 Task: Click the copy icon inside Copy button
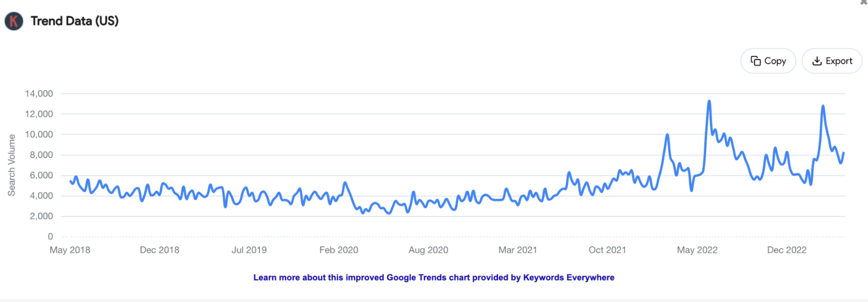[756, 61]
